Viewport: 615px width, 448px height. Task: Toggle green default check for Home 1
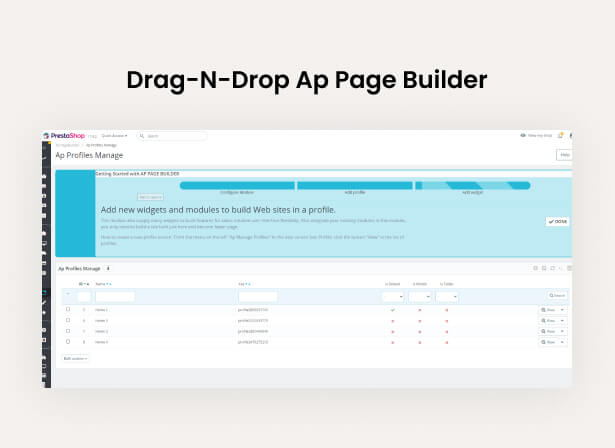[393, 310]
